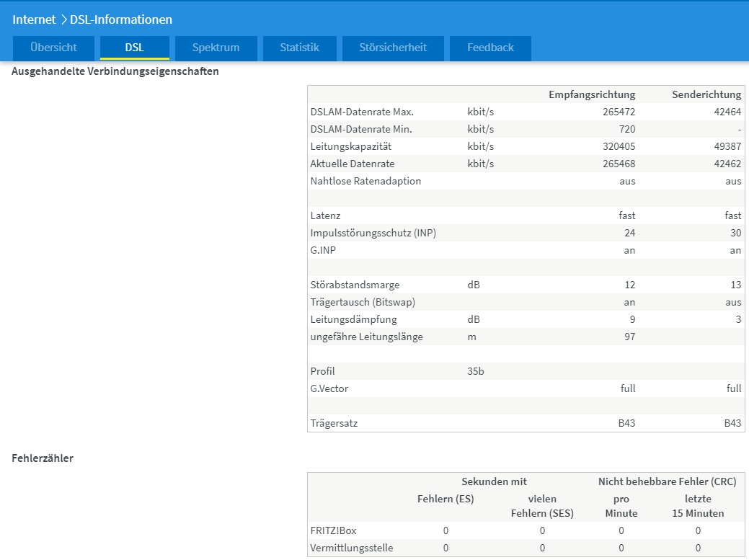749x560 pixels.
Task: Switch to the Übersicht tab
Action: click(x=53, y=48)
